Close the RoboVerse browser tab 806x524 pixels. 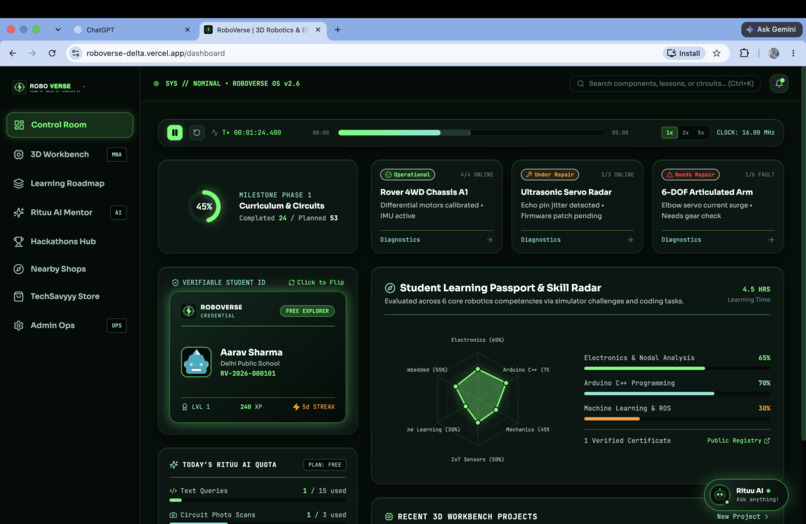pyautogui.click(x=318, y=30)
